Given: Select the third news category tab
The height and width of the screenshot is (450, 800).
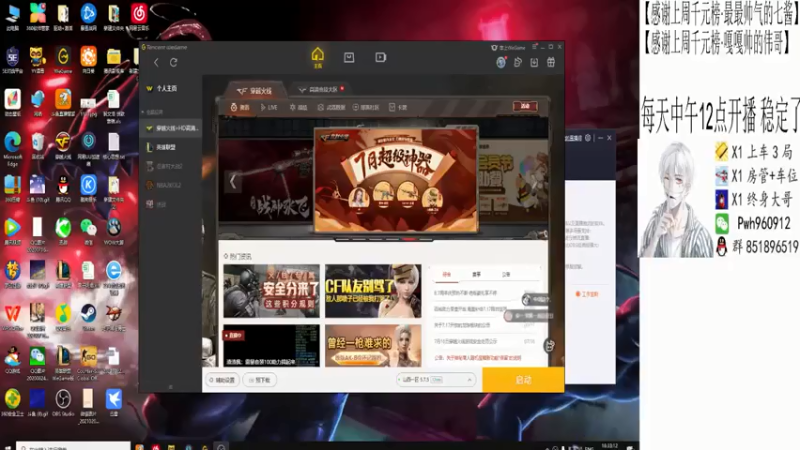Looking at the screenshot, I should [x=506, y=274].
